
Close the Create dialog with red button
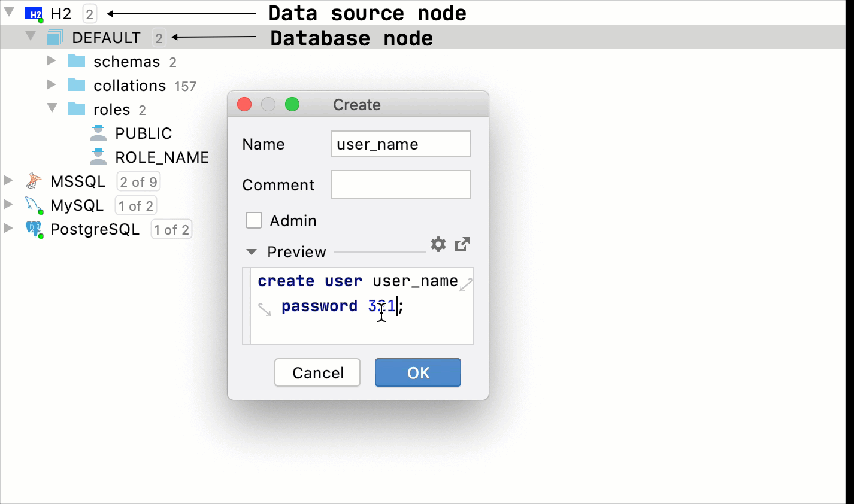tap(244, 105)
